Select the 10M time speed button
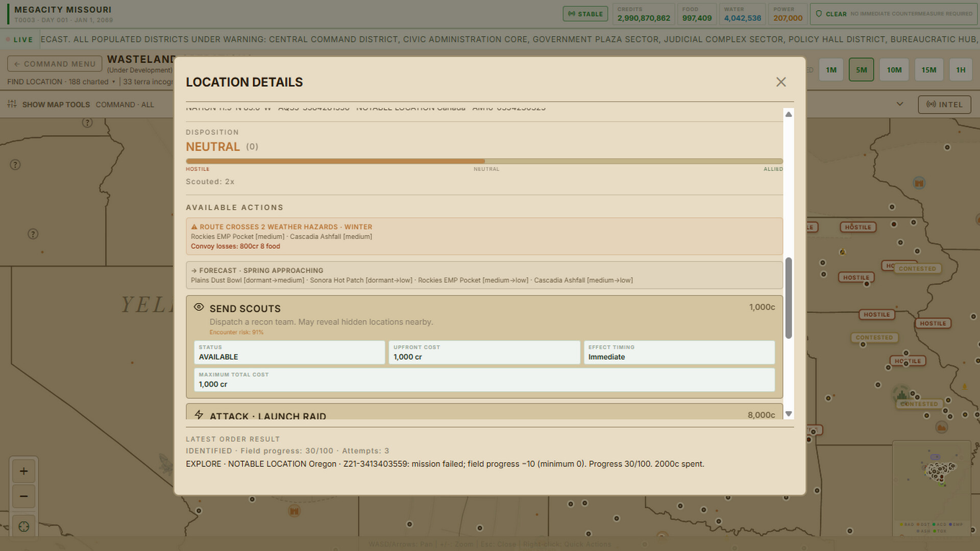This screenshot has height=551, width=980. (x=894, y=70)
